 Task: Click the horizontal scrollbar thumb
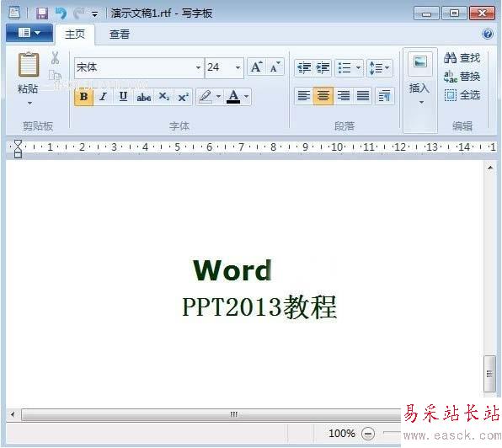pos(211,414)
